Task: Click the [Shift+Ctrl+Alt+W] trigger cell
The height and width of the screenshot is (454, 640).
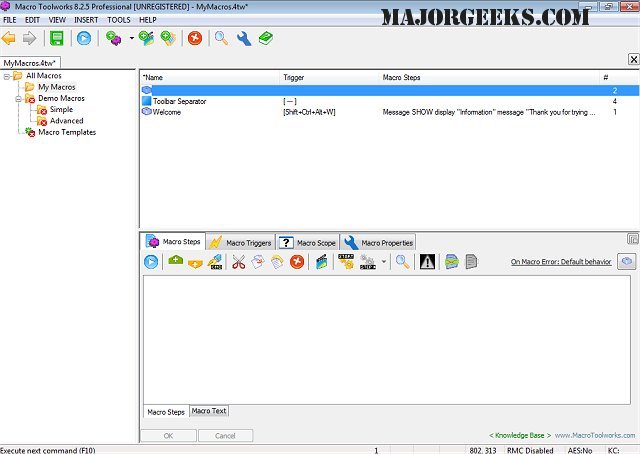Action: point(309,112)
